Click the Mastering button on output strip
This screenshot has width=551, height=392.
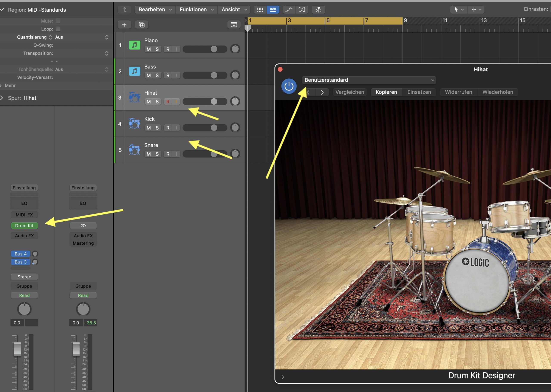click(x=83, y=243)
